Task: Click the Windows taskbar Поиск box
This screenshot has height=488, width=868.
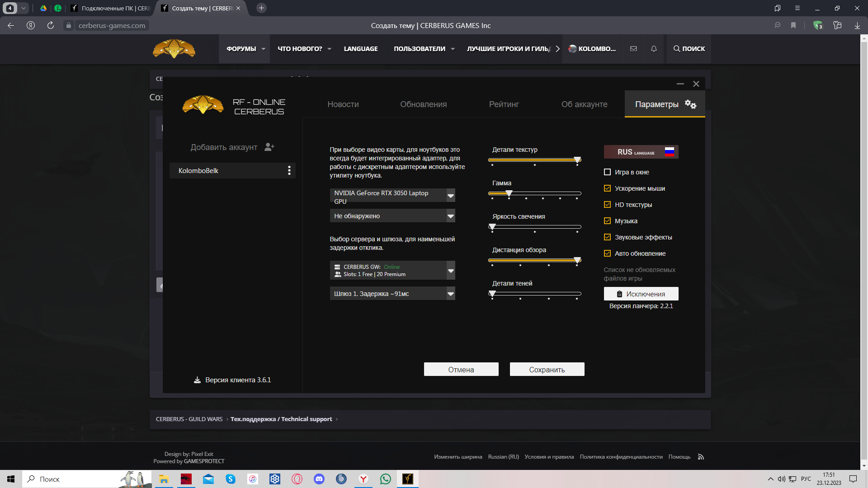Action: 87,479
